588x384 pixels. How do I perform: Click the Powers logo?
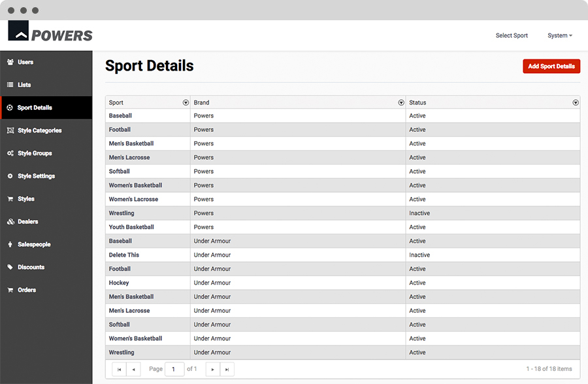point(50,31)
